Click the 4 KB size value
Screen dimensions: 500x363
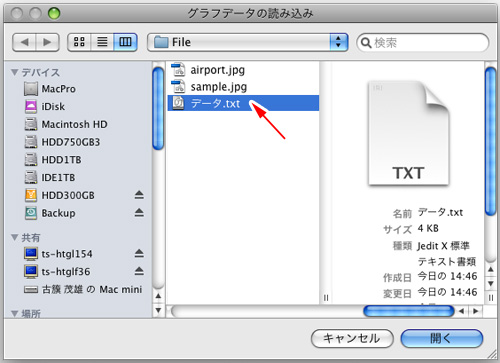[428, 228]
